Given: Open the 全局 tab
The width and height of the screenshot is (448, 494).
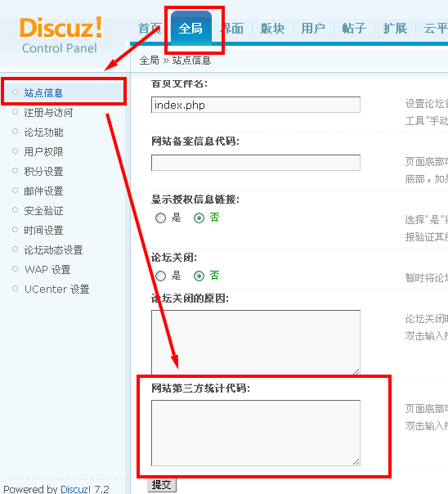Looking at the screenshot, I should (x=190, y=29).
